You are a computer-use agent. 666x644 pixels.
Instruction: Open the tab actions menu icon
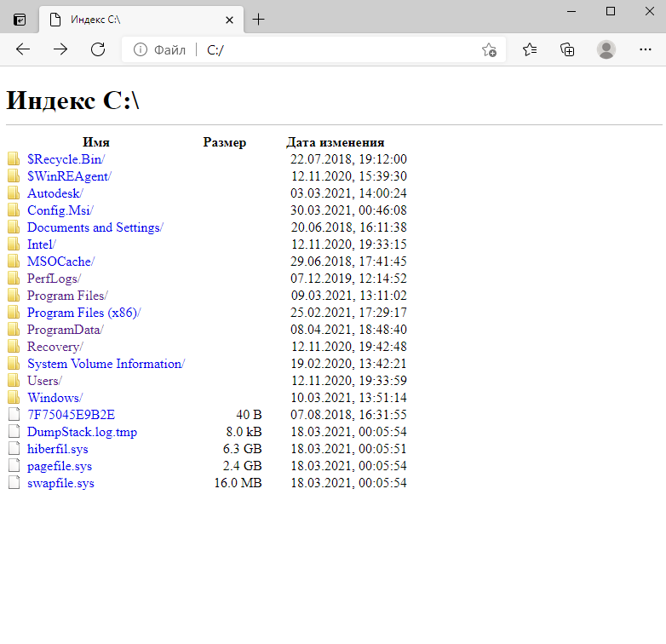click(20, 19)
